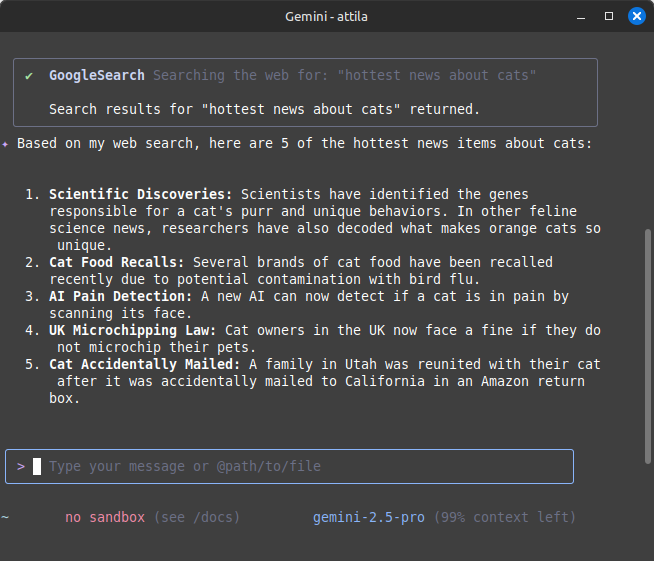The width and height of the screenshot is (654, 561).
Task: Click the purple sparkle response icon
Action: [5, 144]
